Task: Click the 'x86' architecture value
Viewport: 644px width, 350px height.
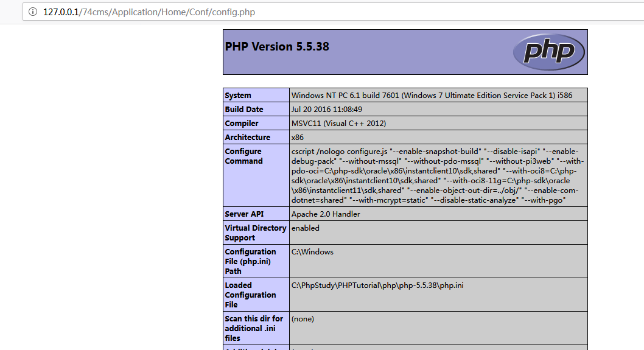Action: (x=298, y=137)
